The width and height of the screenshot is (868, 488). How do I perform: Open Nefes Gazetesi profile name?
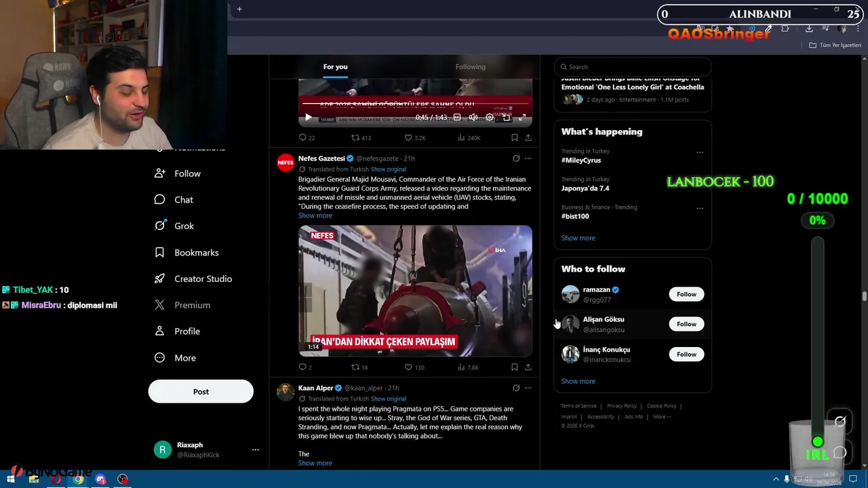click(321, 159)
